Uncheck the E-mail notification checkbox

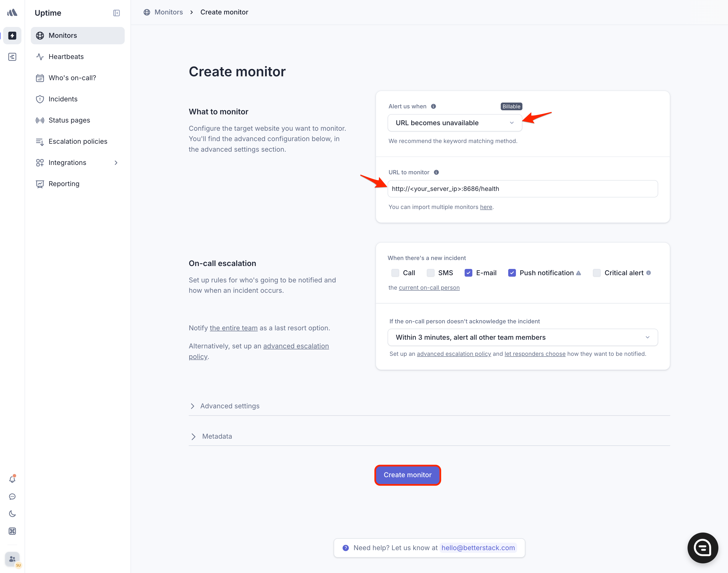(468, 273)
